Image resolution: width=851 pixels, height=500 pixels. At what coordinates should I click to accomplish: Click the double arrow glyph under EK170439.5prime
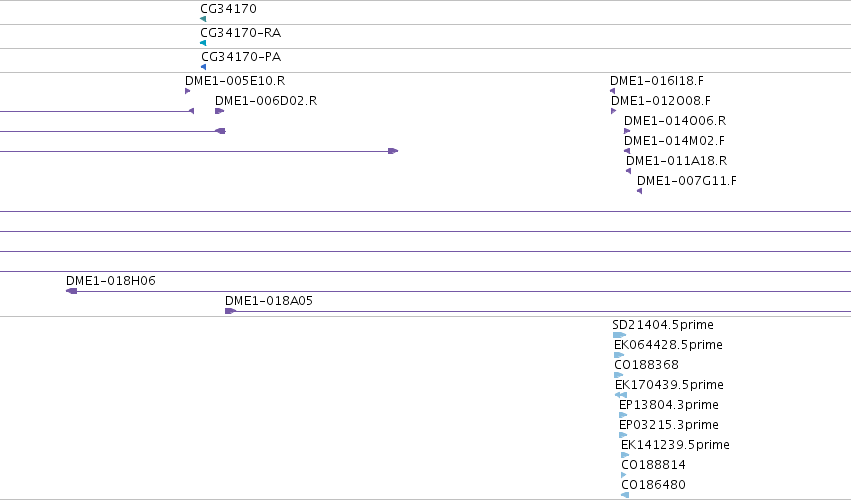pos(621,395)
